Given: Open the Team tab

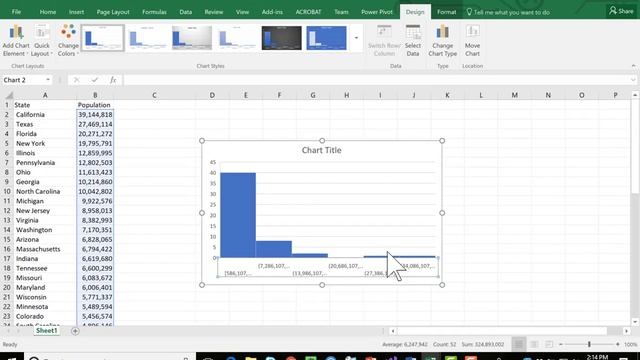Looking at the screenshot, I should 341,12.
